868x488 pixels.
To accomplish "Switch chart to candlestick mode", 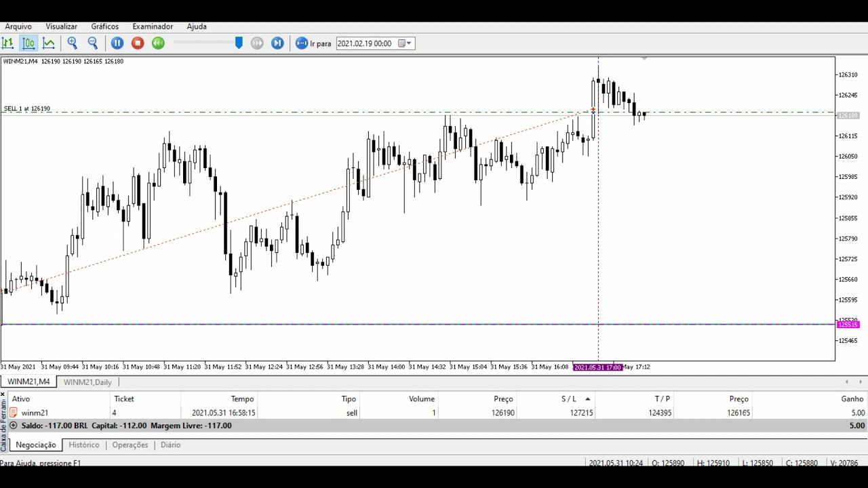I will (x=28, y=43).
